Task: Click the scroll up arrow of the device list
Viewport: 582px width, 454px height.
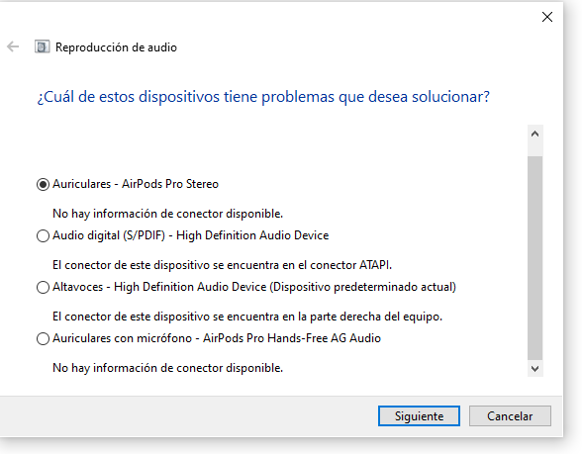Action: tap(535, 134)
